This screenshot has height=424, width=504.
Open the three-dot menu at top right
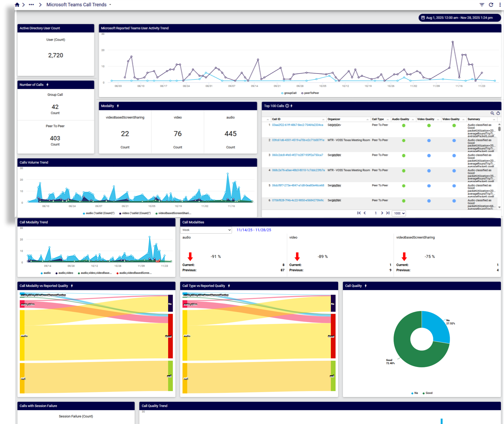pos(500,5)
